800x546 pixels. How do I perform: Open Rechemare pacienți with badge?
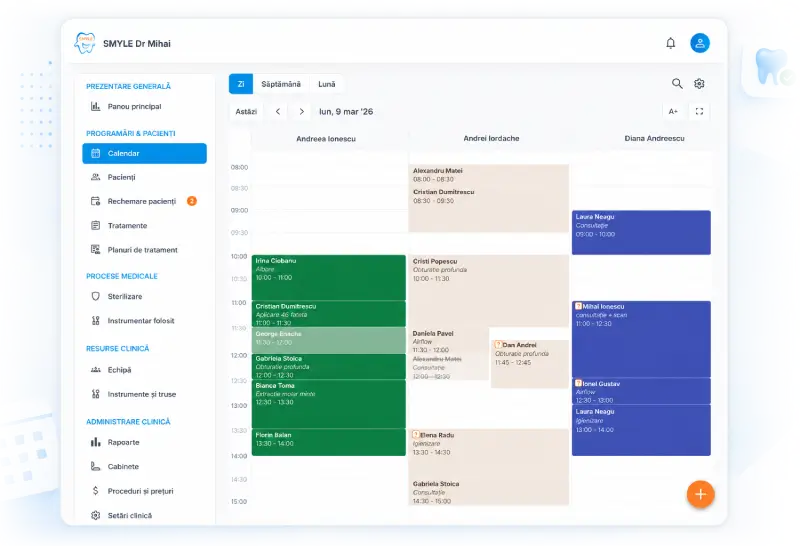click(144, 201)
